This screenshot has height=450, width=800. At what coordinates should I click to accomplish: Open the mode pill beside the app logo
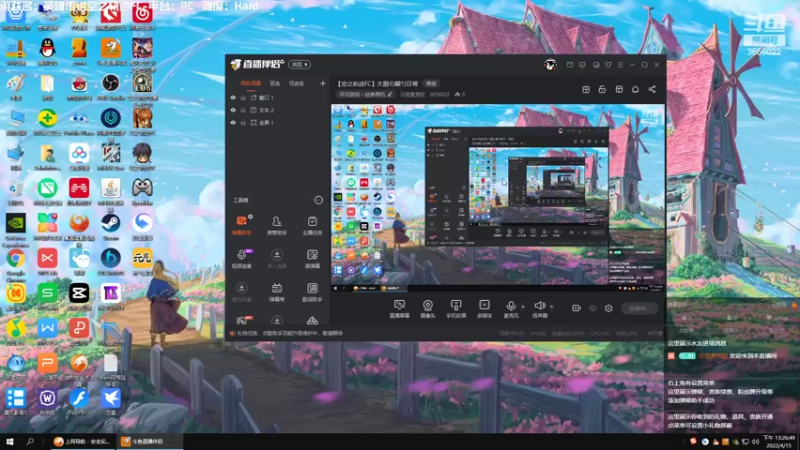299,65
